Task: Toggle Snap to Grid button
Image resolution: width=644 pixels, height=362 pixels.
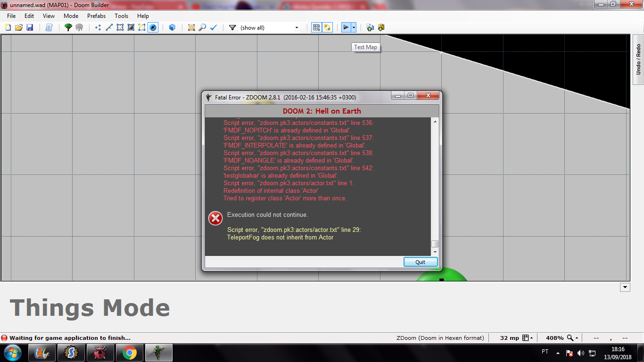Action: point(317,27)
